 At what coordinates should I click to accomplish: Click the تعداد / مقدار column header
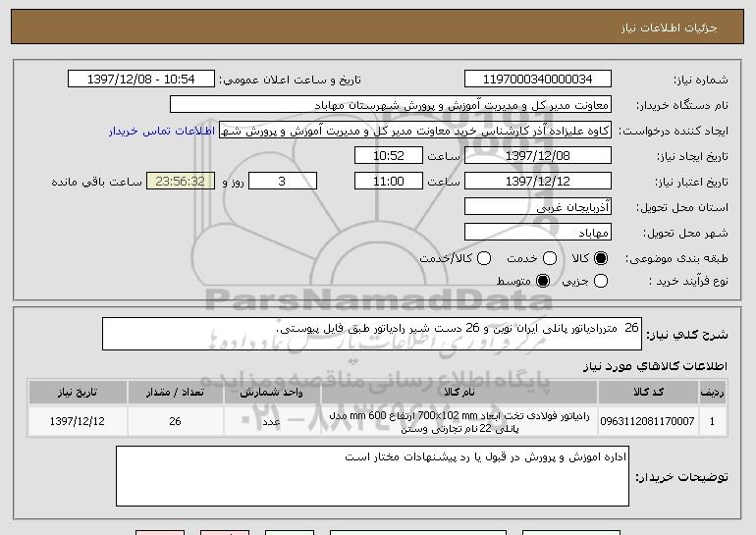click(x=175, y=393)
